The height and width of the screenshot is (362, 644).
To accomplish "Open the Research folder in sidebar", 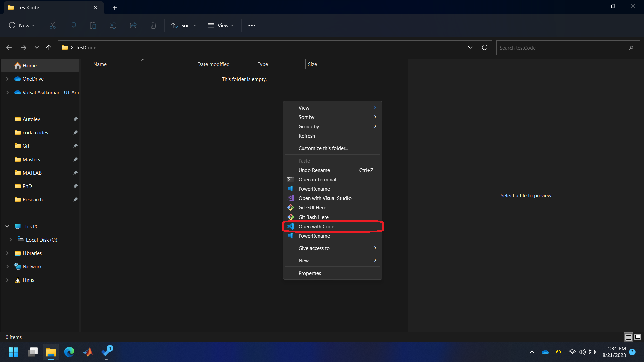I will (33, 200).
